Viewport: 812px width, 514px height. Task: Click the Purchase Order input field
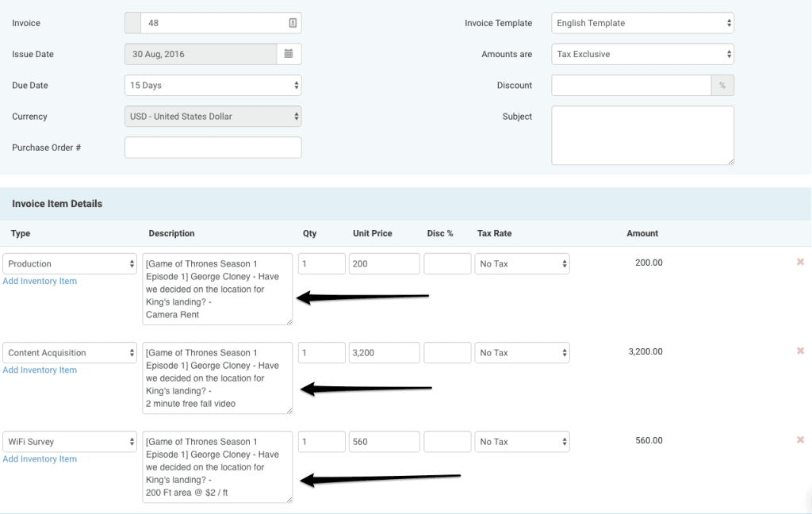[213, 147]
